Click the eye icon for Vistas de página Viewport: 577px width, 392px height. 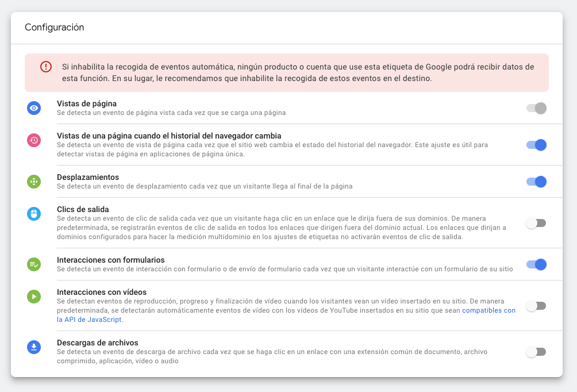tap(34, 108)
